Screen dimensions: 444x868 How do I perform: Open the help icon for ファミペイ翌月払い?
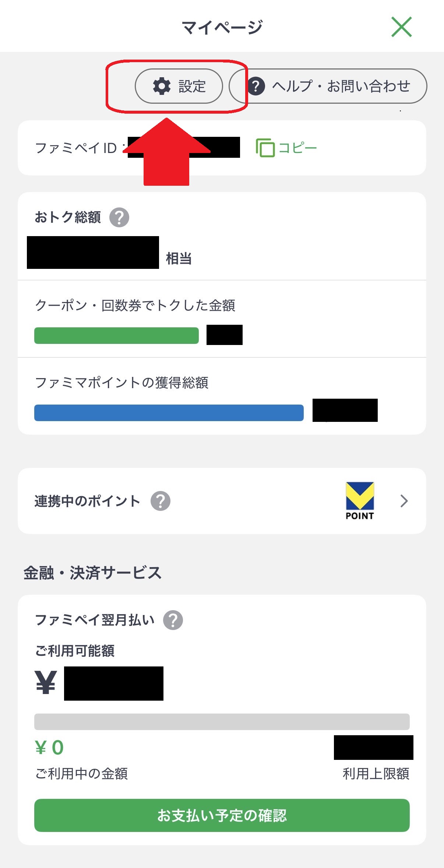(x=173, y=620)
